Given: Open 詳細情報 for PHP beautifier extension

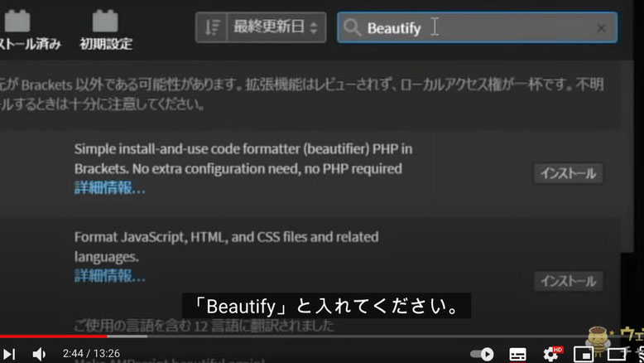Looking at the screenshot, I should point(109,188).
